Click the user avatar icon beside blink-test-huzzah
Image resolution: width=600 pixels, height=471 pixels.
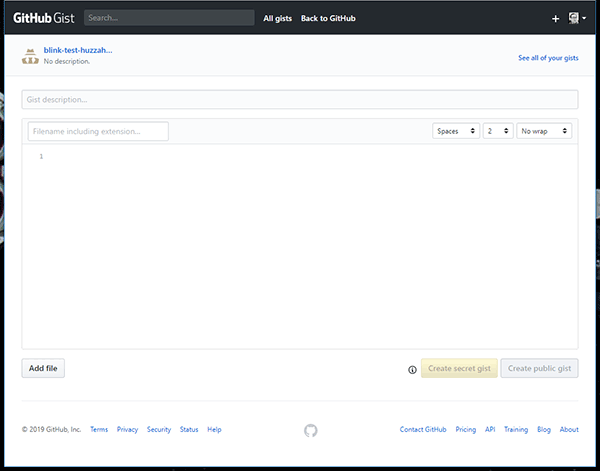pos(30,56)
